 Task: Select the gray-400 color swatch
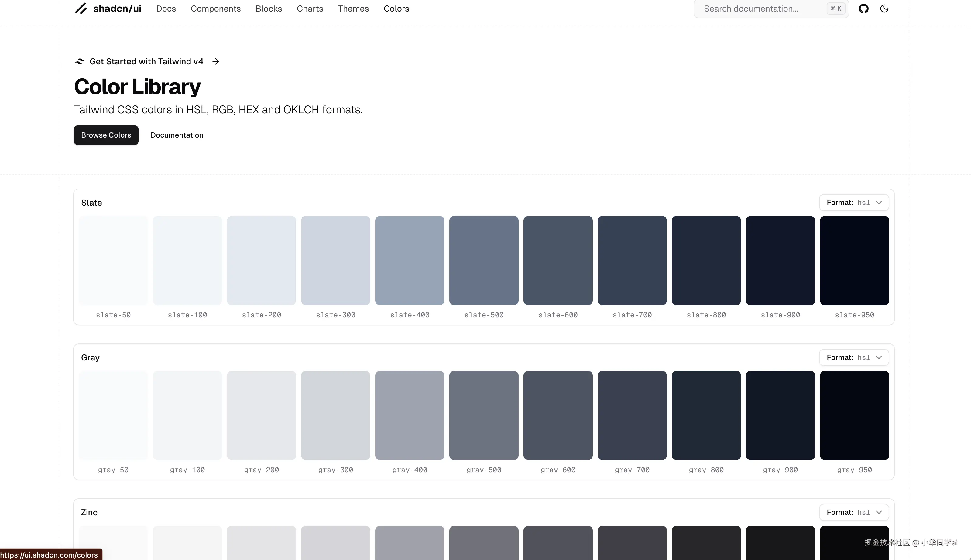point(409,415)
